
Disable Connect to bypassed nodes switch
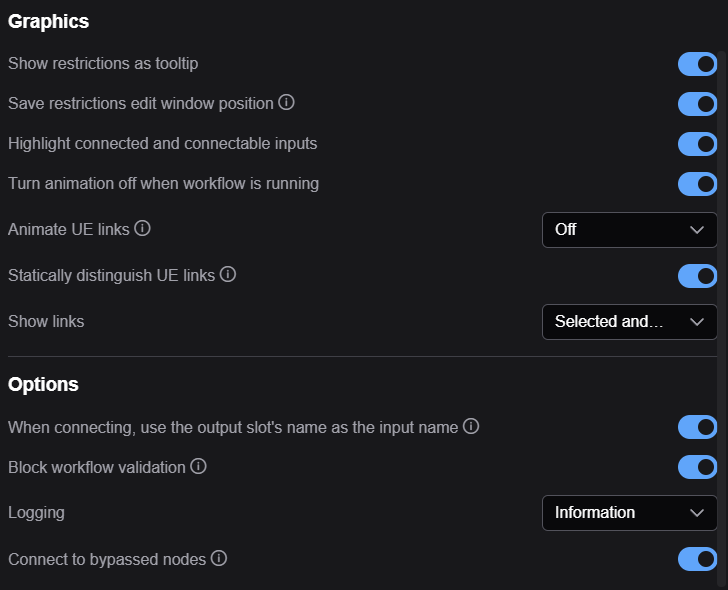pos(697,559)
